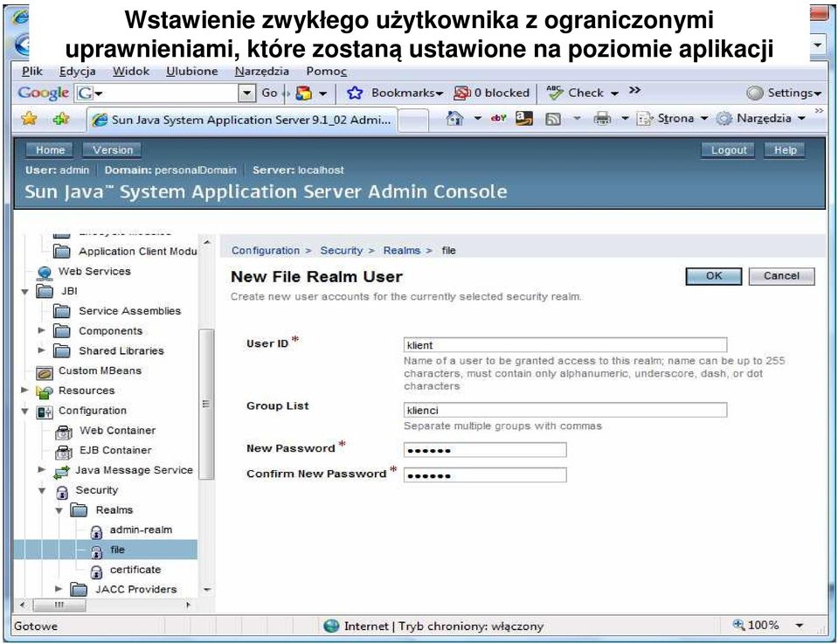Click the Realms breadcrumb link
838x644 pixels.
(x=402, y=250)
